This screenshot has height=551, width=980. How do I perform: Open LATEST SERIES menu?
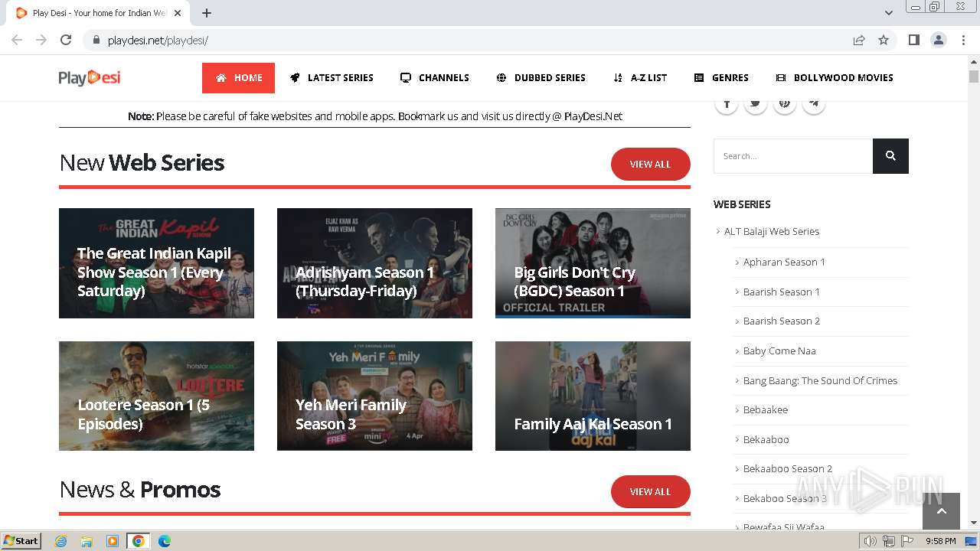(332, 78)
